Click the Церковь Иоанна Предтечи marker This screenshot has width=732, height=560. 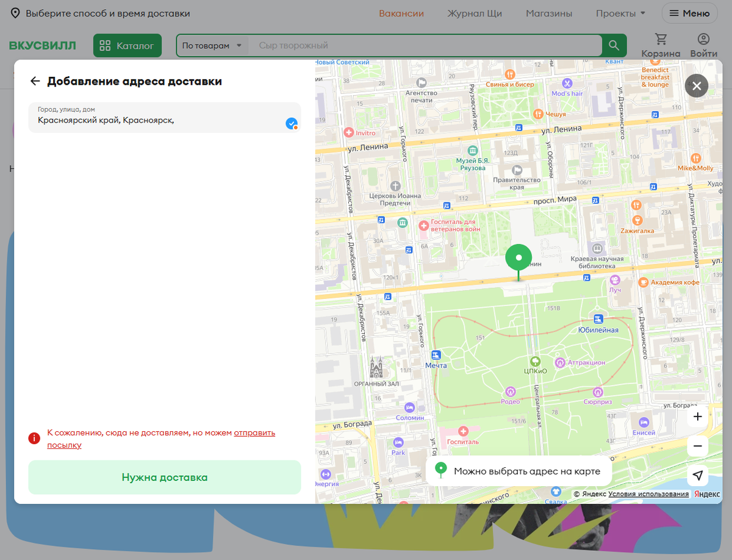point(395,185)
